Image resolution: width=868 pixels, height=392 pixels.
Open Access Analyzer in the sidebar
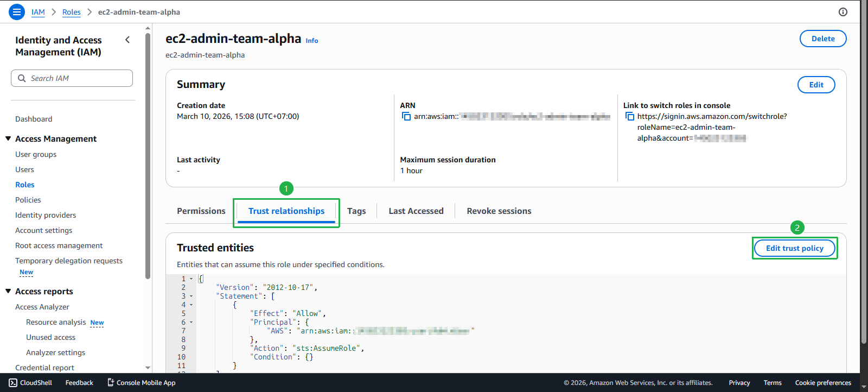point(42,307)
